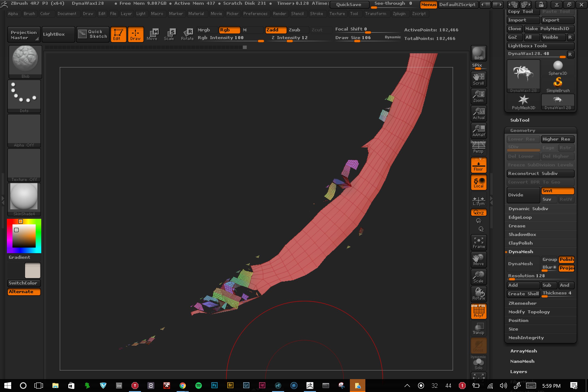Viewport: 588px width, 392px height.
Task: Open the Preferences menu
Action: 255,14
